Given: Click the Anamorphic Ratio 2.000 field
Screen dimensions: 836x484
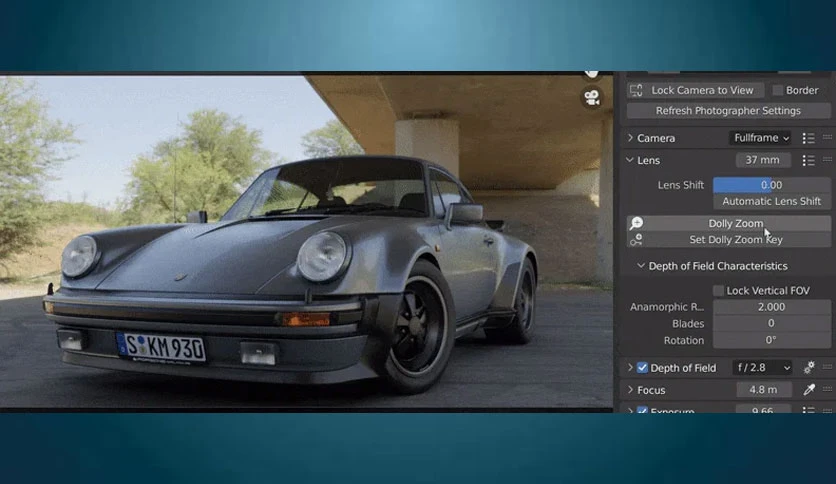Looking at the screenshot, I should click(771, 307).
